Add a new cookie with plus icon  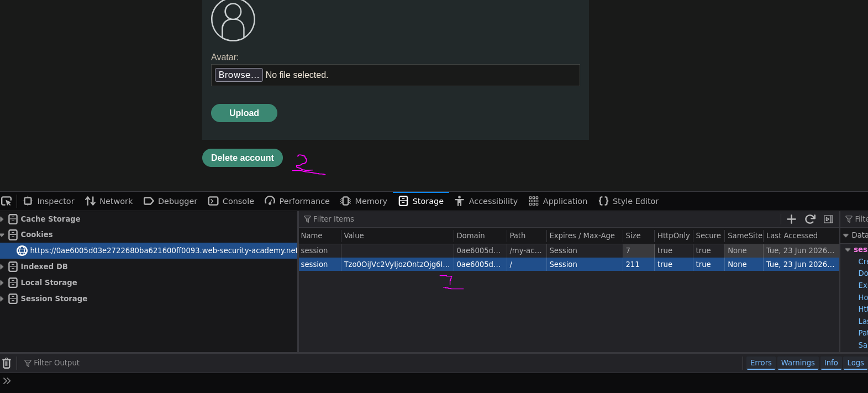tap(791, 219)
